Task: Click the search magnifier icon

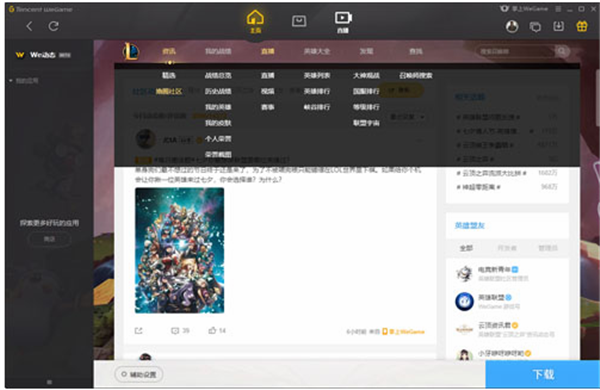Action: point(561,51)
